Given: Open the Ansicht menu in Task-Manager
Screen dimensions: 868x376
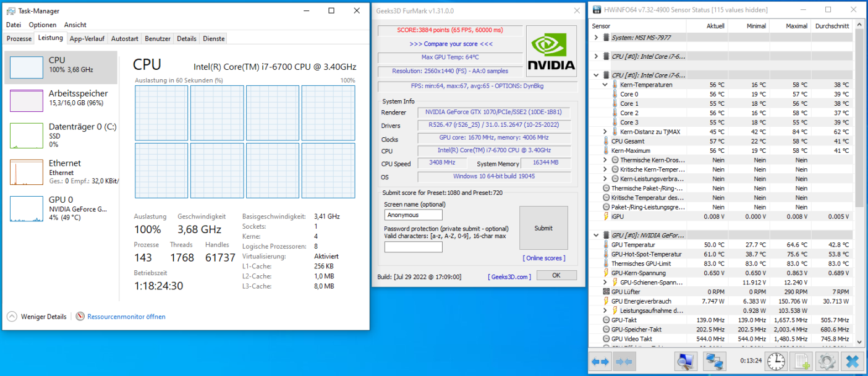Looking at the screenshot, I should [x=75, y=25].
